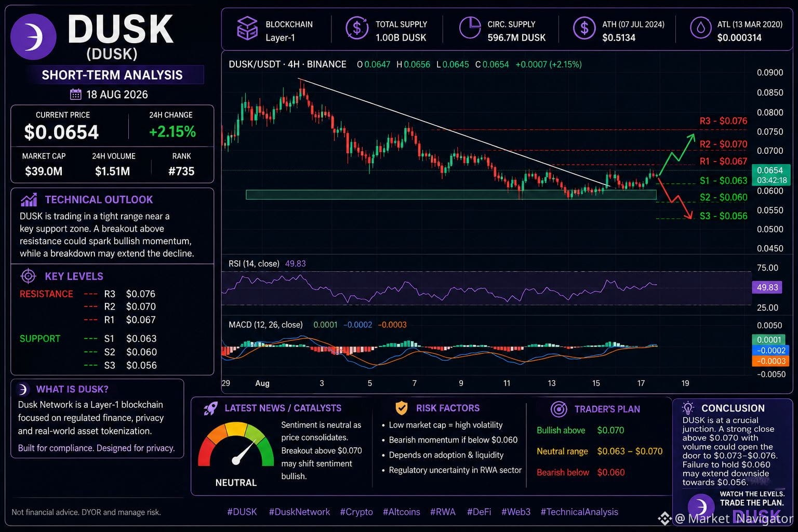Click the Market Cap value $39.0M
Screen dimensions: 798x532
coord(44,171)
